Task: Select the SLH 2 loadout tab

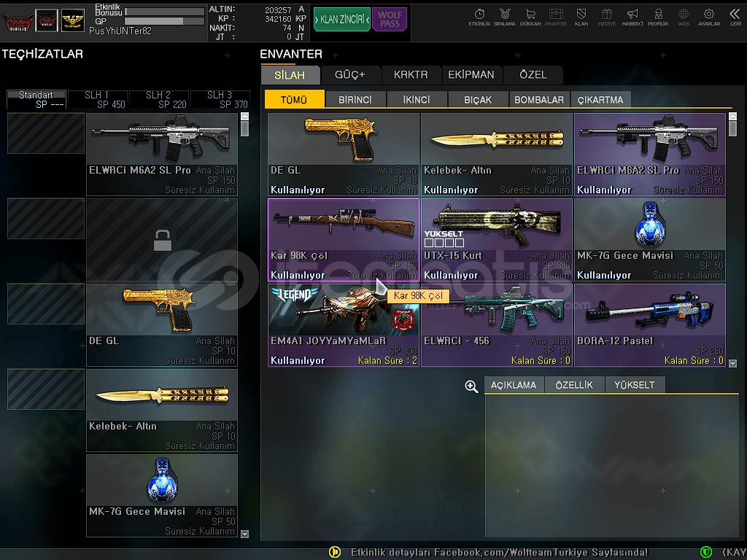Action: click(x=158, y=99)
